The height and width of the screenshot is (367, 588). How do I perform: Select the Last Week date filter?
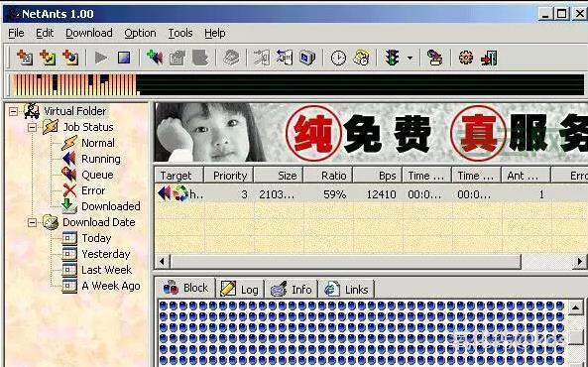click(x=106, y=270)
